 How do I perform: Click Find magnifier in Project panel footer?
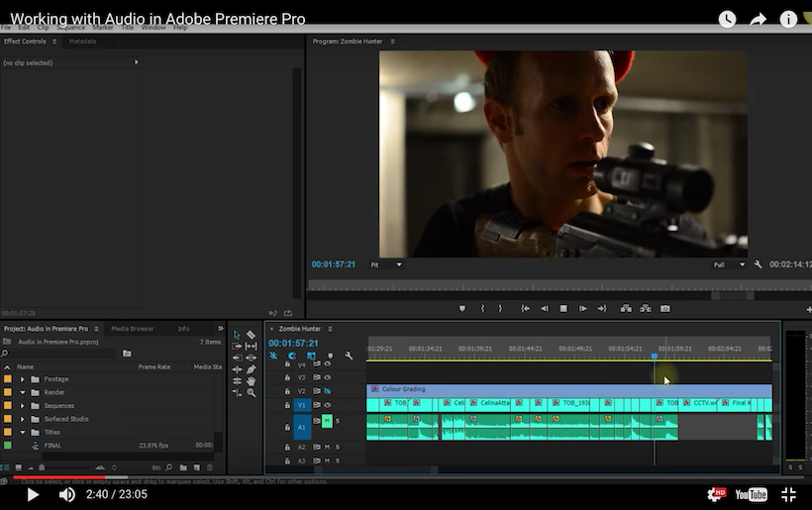point(168,467)
